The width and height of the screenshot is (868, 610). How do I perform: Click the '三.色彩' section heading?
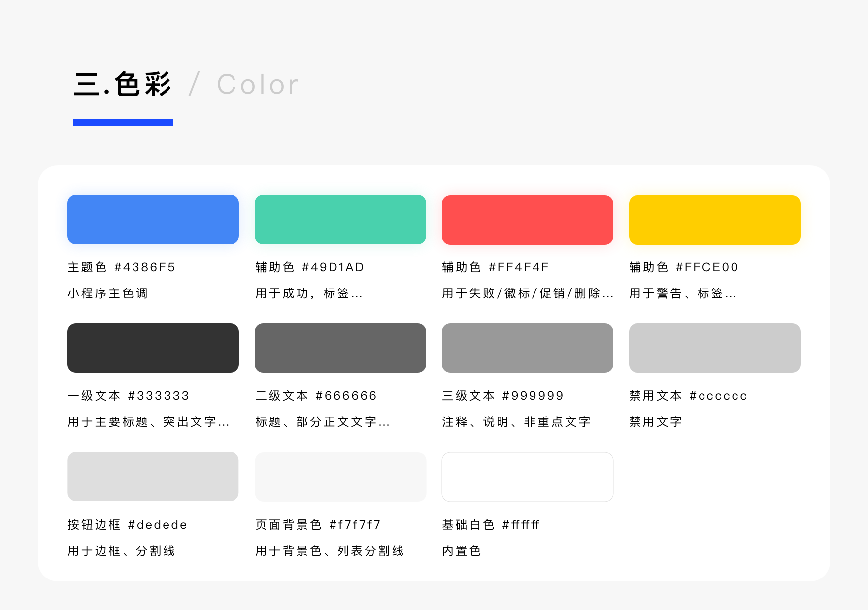coord(123,84)
